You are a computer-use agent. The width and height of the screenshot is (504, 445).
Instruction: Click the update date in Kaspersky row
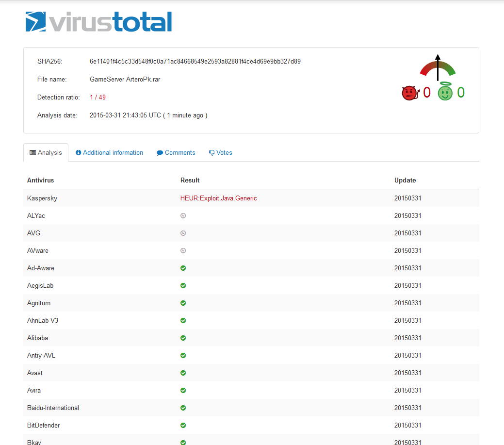[x=408, y=198]
